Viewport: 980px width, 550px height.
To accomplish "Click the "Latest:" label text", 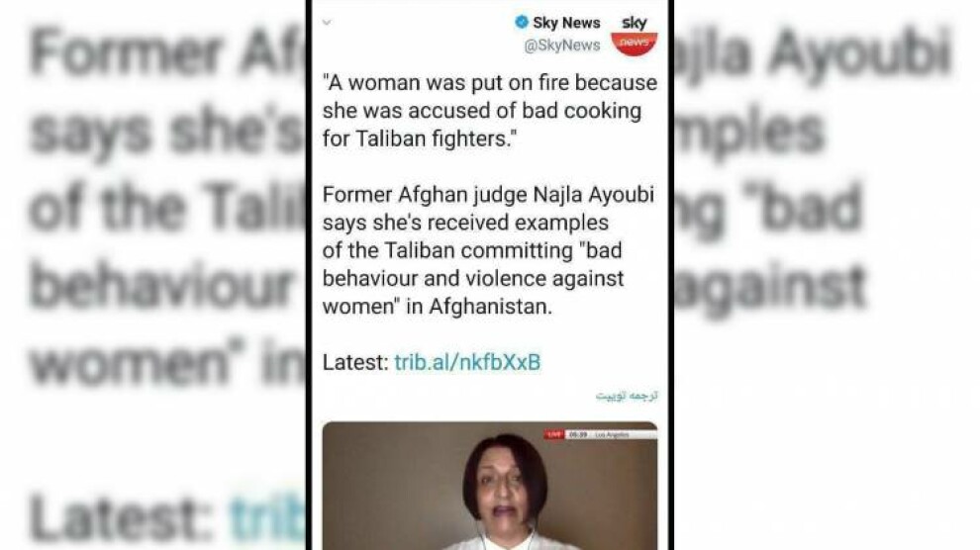I will point(355,362).
